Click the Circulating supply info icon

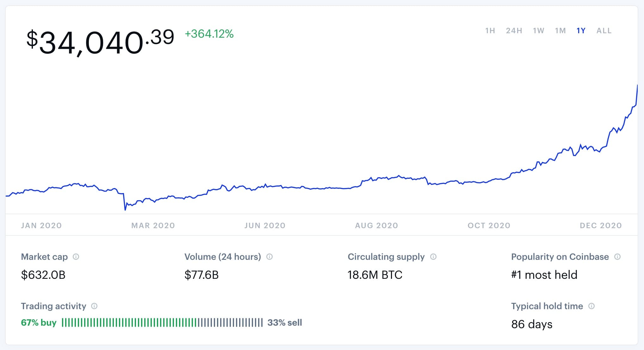point(434,257)
